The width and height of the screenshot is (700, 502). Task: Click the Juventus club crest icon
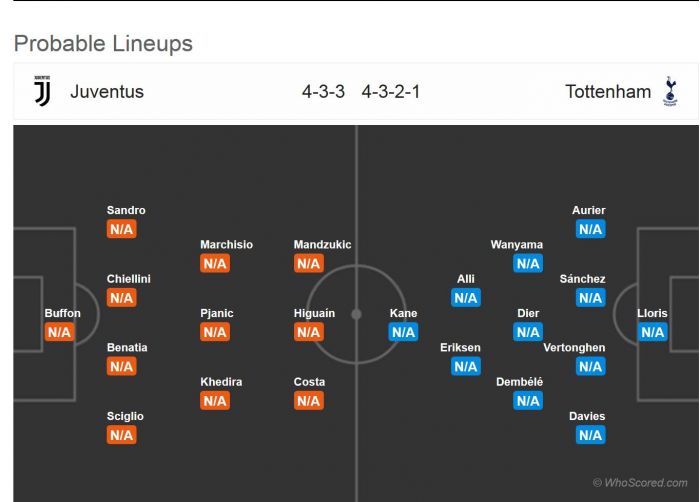[x=42, y=91]
